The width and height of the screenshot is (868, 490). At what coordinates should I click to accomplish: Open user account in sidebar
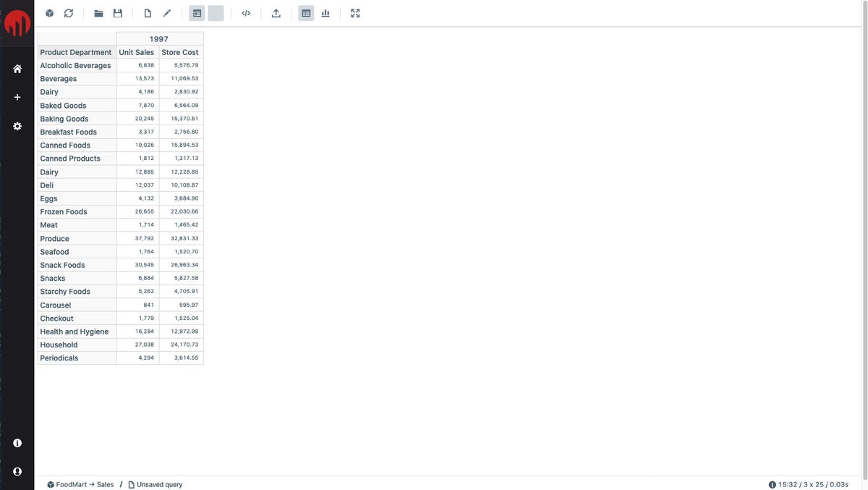(x=17, y=471)
